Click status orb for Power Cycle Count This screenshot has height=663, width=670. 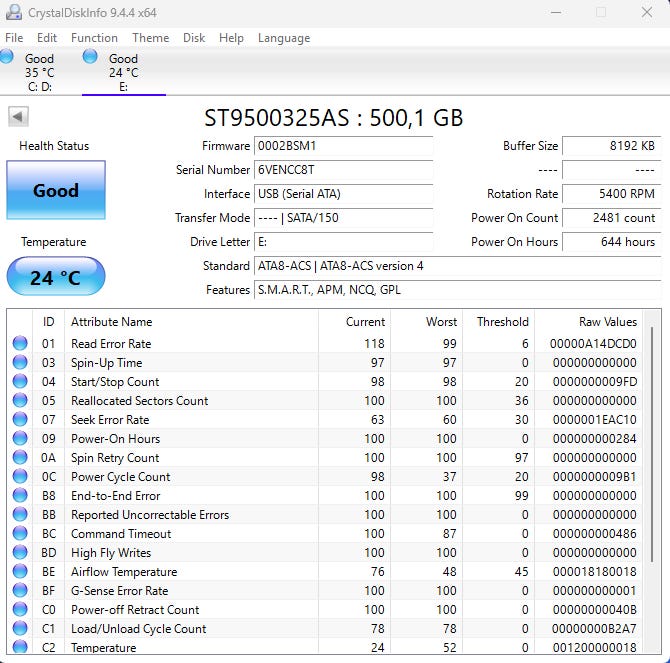pyautogui.click(x=20, y=477)
